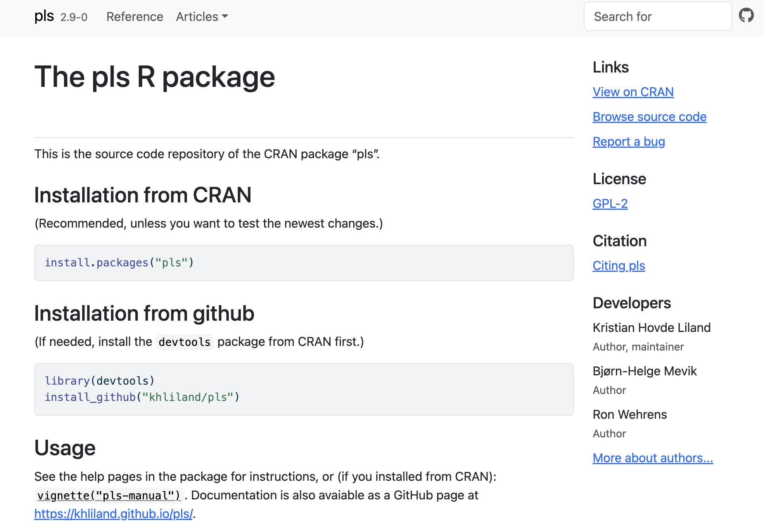Click the inline devtools code text
The height and width of the screenshot is (532, 764).
185,342
